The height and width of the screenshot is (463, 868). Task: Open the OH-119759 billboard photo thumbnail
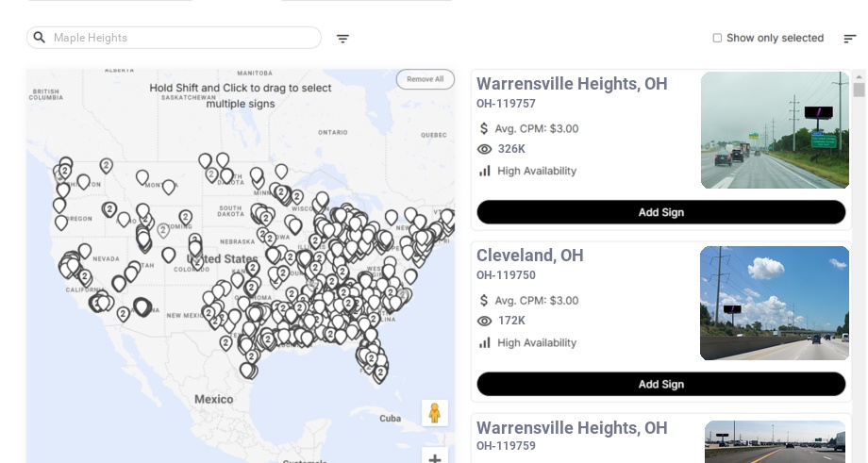click(x=775, y=441)
